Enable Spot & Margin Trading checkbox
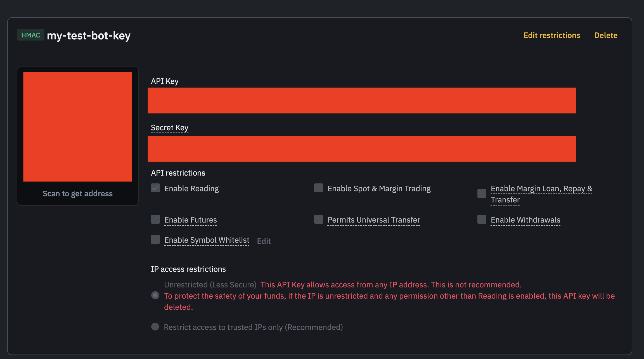This screenshot has height=359, width=644. (319, 188)
